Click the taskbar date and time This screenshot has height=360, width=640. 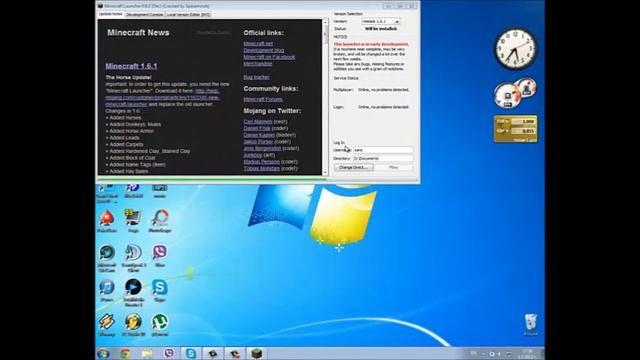click(527, 354)
